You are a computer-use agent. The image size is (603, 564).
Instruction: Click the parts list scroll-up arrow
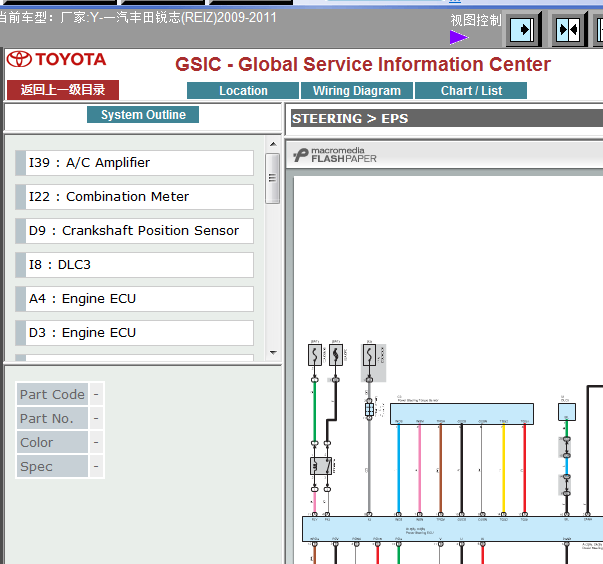click(x=273, y=144)
